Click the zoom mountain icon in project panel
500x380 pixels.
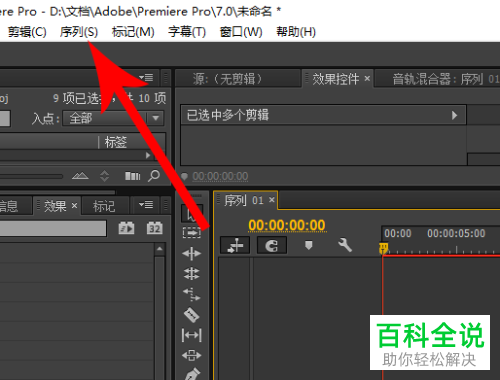coord(80,176)
